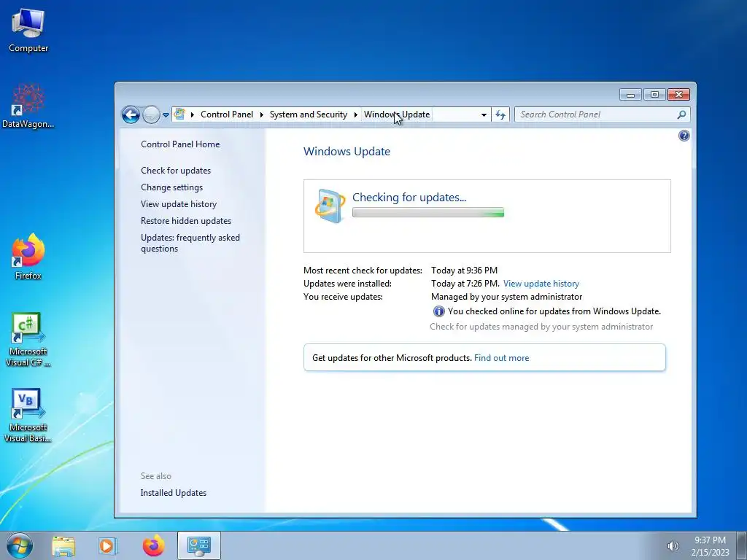Open the DataWagon desktop shortcut
This screenshot has width=747, height=560.
[28, 106]
